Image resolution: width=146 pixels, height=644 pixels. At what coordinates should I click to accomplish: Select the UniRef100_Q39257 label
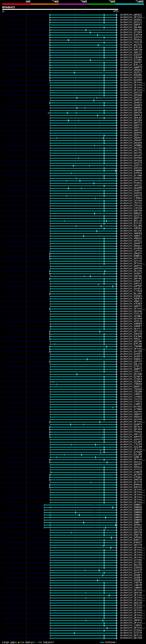tap(131, 55)
